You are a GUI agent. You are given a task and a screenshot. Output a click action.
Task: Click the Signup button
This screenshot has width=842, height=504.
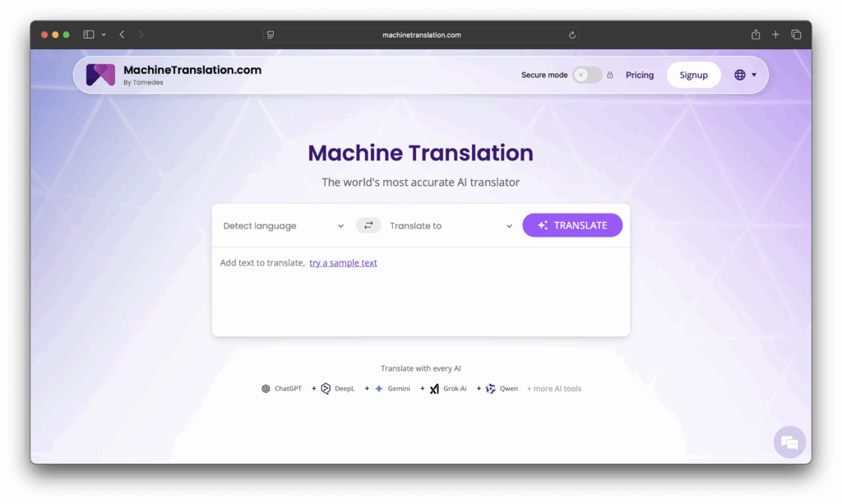pyautogui.click(x=693, y=75)
